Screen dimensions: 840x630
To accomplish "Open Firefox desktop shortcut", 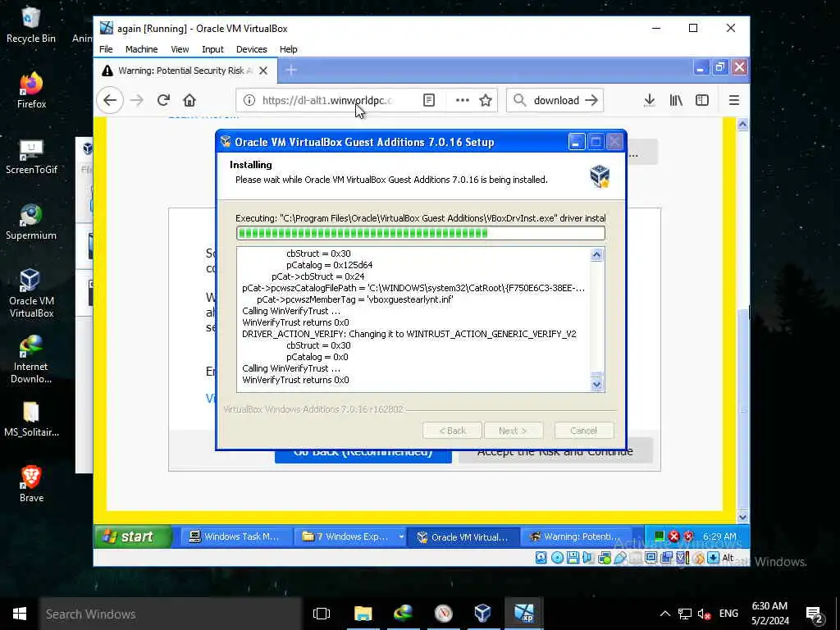I will pos(31,90).
